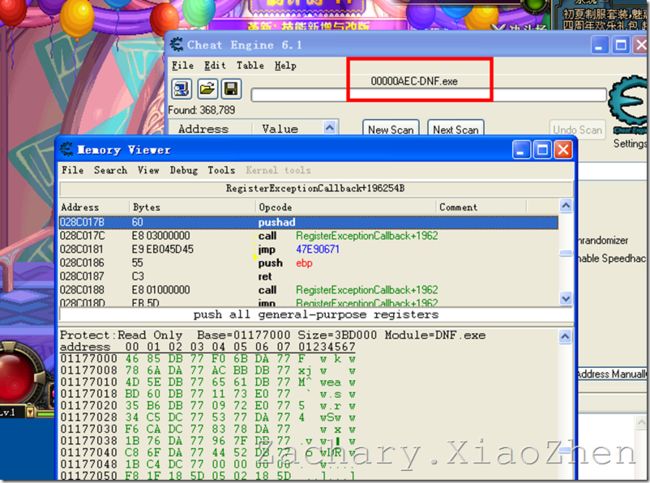The image size is (650, 483).
Task: Click the hex dump row at 01177000
Action: pos(207,359)
